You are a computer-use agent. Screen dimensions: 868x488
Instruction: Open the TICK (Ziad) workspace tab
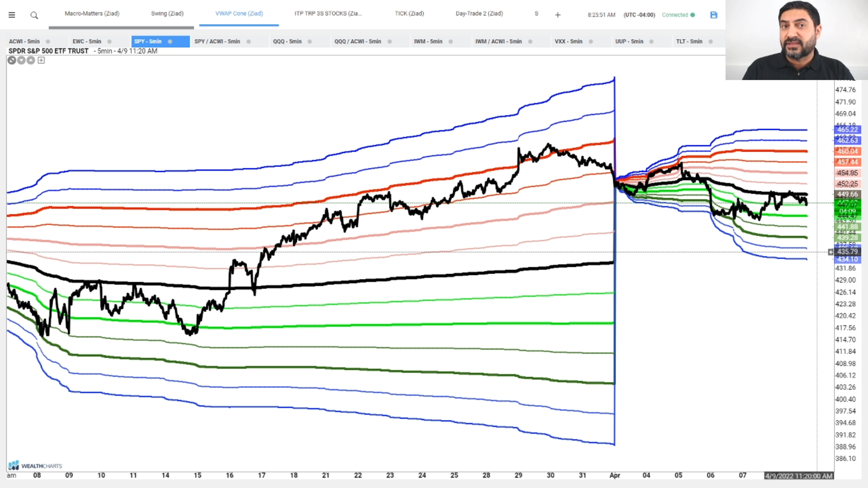click(410, 14)
